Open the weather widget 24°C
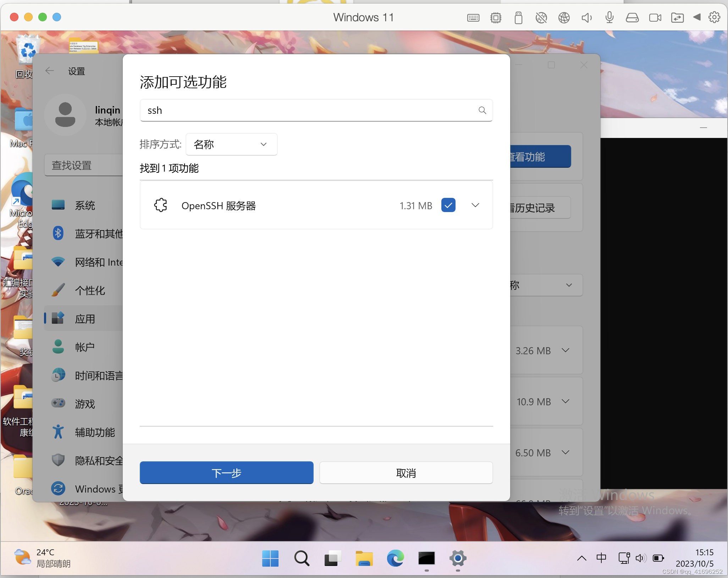The height and width of the screenshot is (578, 728). click(43, 558)
